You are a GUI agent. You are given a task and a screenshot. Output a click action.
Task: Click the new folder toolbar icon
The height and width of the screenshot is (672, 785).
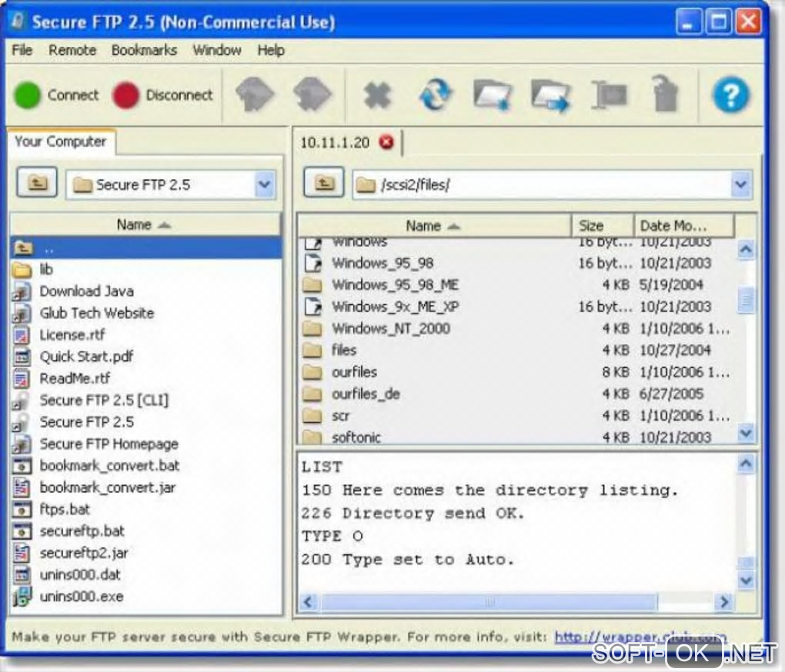pos(493,94)
